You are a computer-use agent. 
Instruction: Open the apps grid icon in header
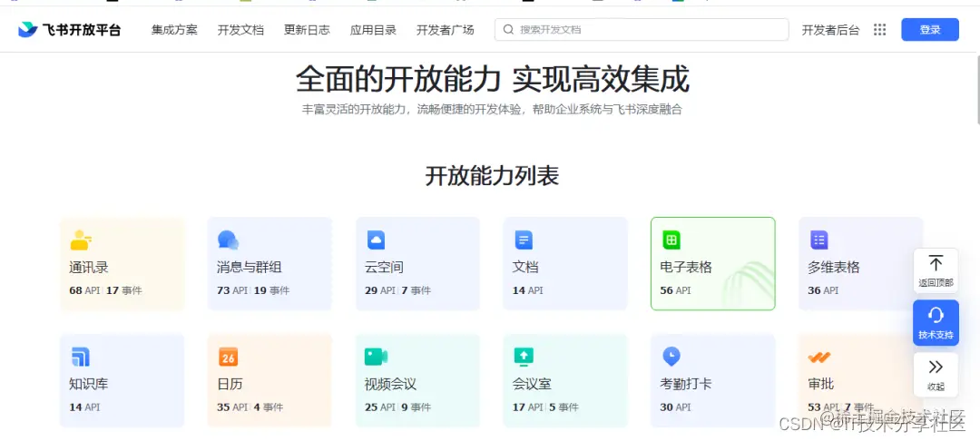pyautogui.click(x=880, y=29)
